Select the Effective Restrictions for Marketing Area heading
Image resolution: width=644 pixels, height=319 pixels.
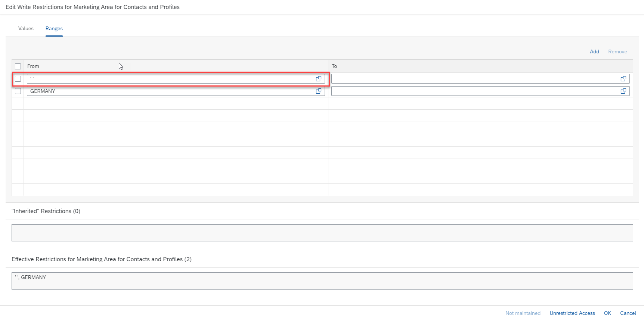(102, 259)
